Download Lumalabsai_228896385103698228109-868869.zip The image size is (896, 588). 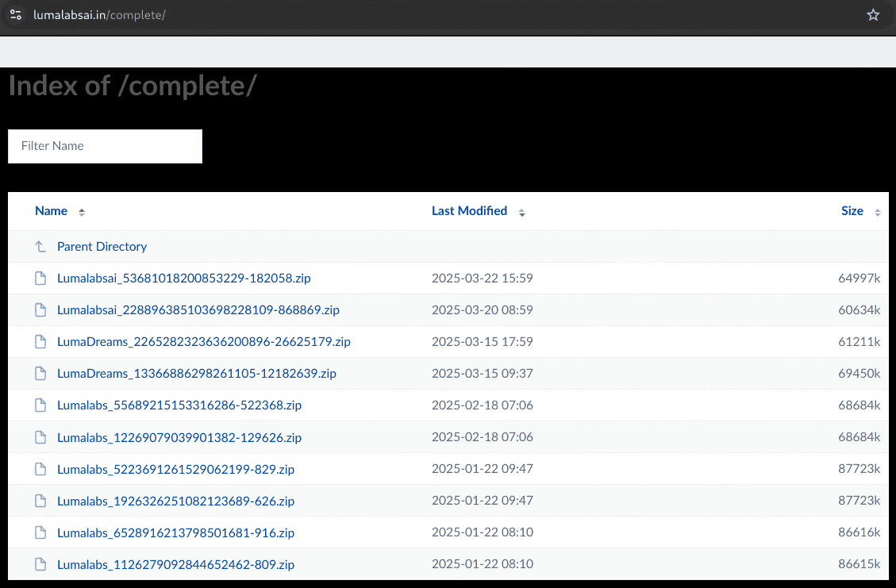(198, 309)
